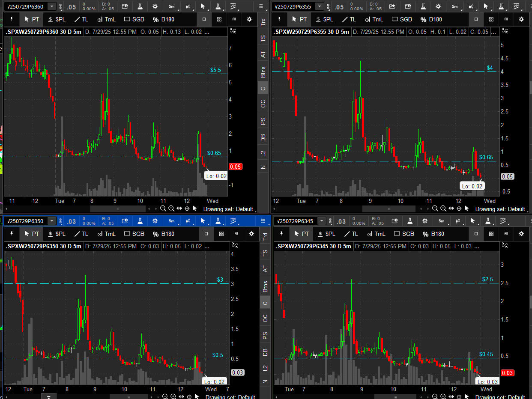Select the OC sidebar tab beside P6350 chart
The height and width of the screenshot is (399, 532).
click(265, 318)
